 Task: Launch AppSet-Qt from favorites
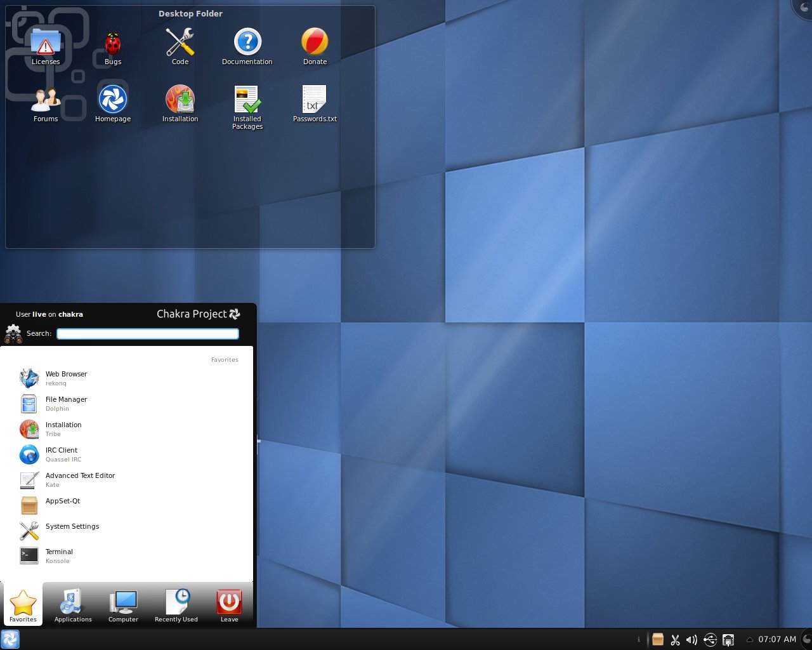click(x=127, y=505)
